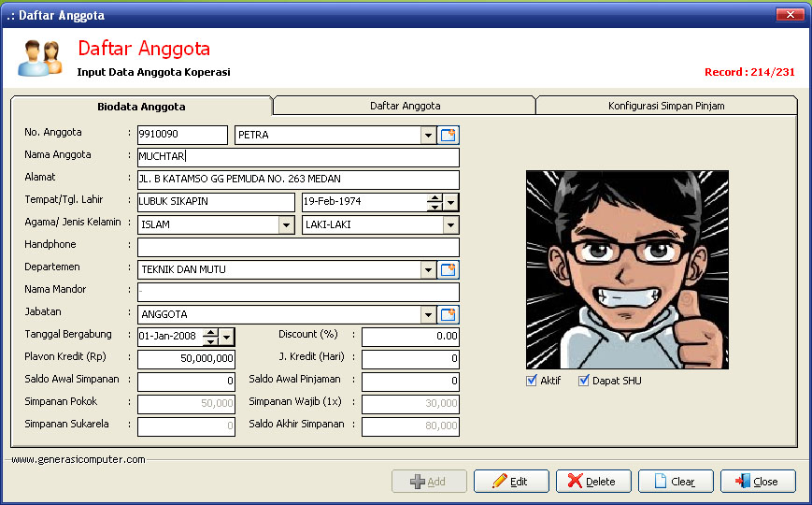Expand the PETRA dropdown list

429,136
